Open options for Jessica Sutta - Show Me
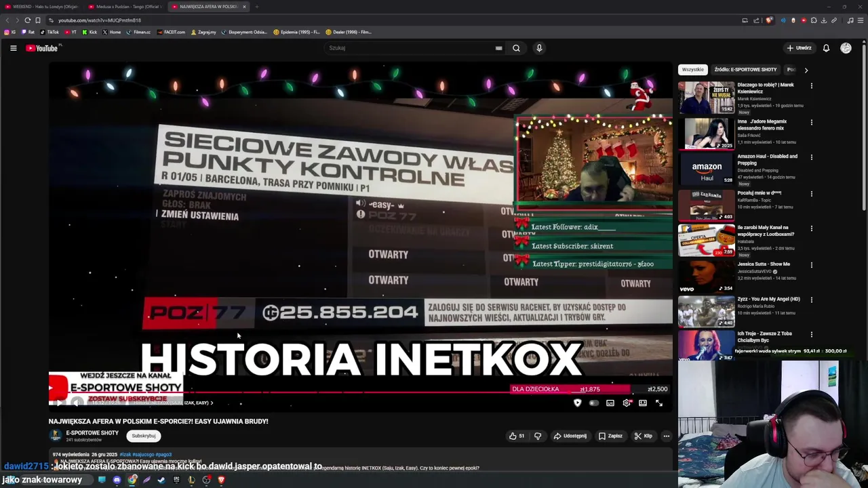The height and width of the screenshot is (488, 868). click(811, 265)
